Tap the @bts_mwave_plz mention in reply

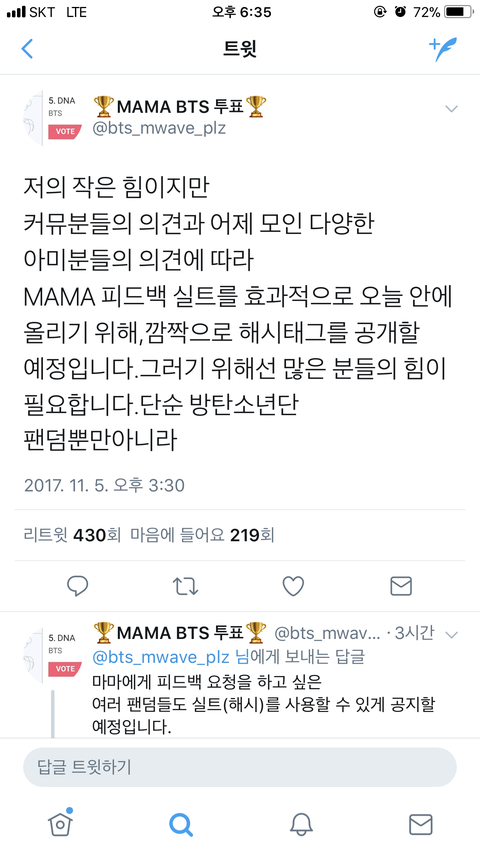coord(161,657)
